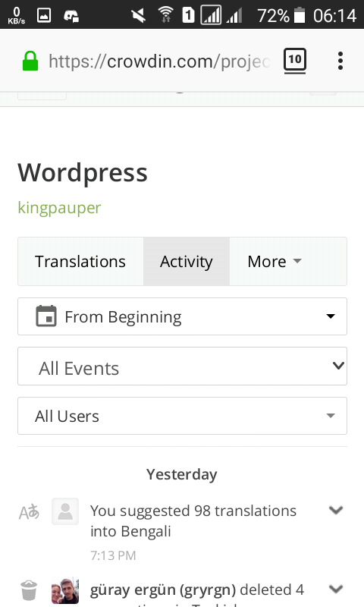
Task: Open the güray ergün (gryrgn) user link
Action: [x=163, y=590]
